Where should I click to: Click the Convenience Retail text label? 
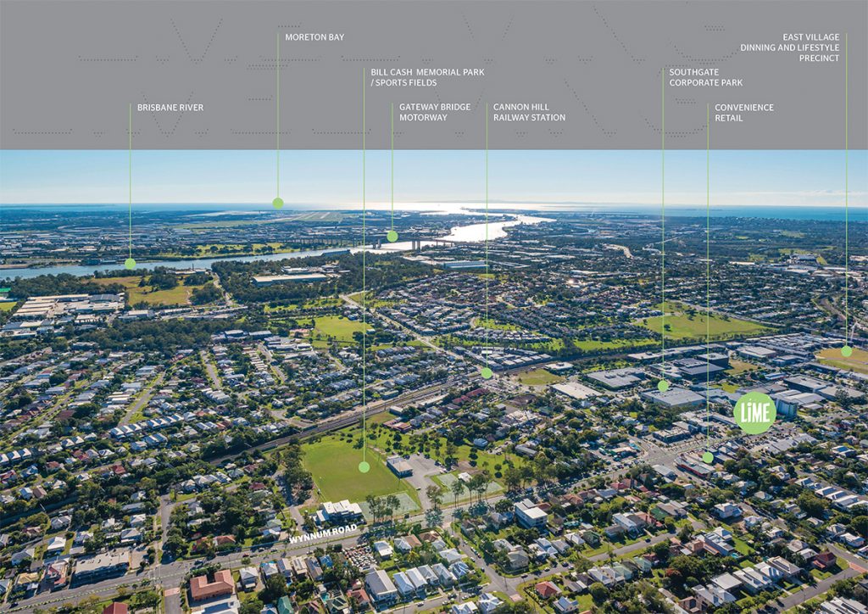tap(743, 113)
